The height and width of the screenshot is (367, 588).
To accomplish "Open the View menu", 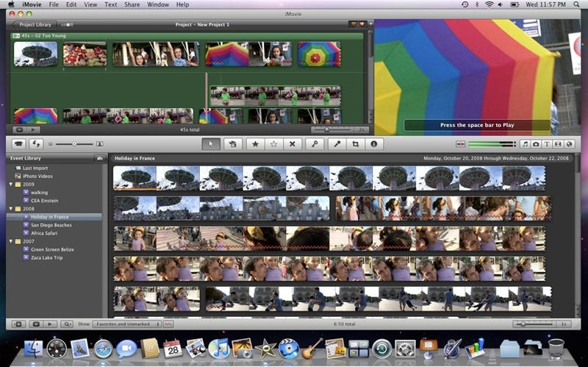I will [90, 4].
